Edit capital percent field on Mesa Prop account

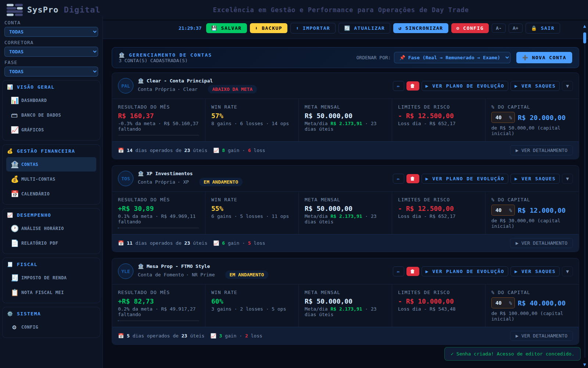pos(503,303)
